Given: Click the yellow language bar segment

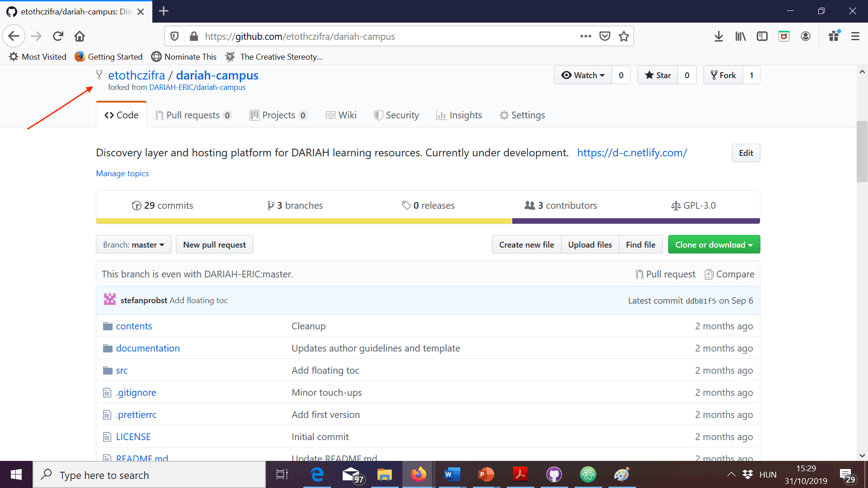Looking at the screenshot, I should pyautogui.click(x=304, y=221).
